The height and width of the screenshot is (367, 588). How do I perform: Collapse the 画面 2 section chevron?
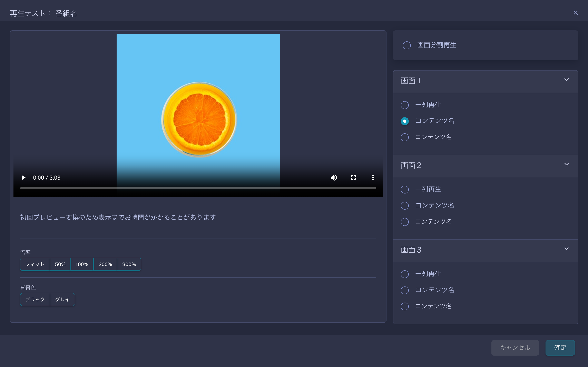tap(566, 164)
